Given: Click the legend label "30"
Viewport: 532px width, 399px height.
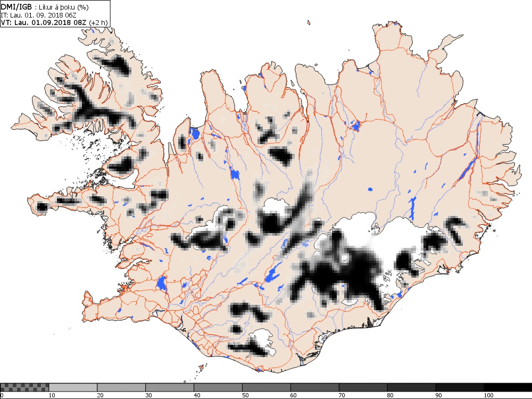Looking at the screenshot, I should (148, 395).
